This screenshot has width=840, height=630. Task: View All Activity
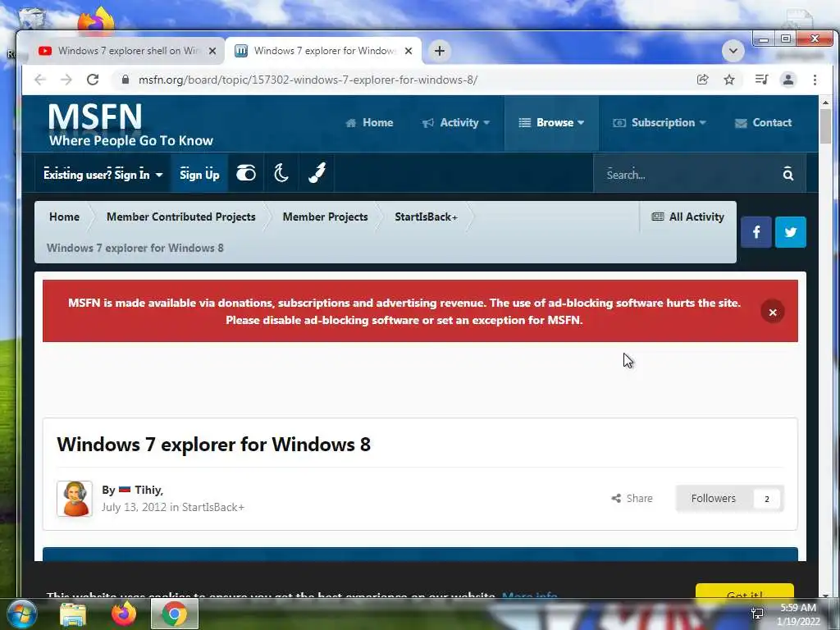(688, 217)
